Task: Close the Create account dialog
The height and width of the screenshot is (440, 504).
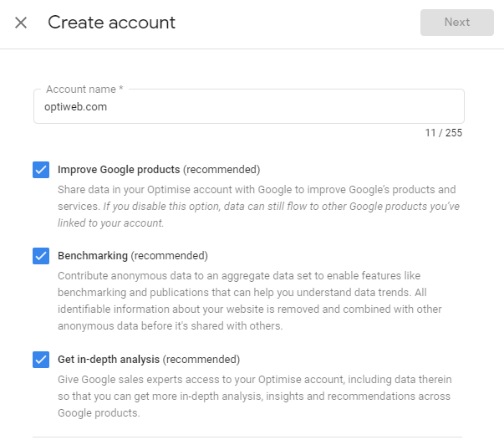Action: tap(21, 23)
